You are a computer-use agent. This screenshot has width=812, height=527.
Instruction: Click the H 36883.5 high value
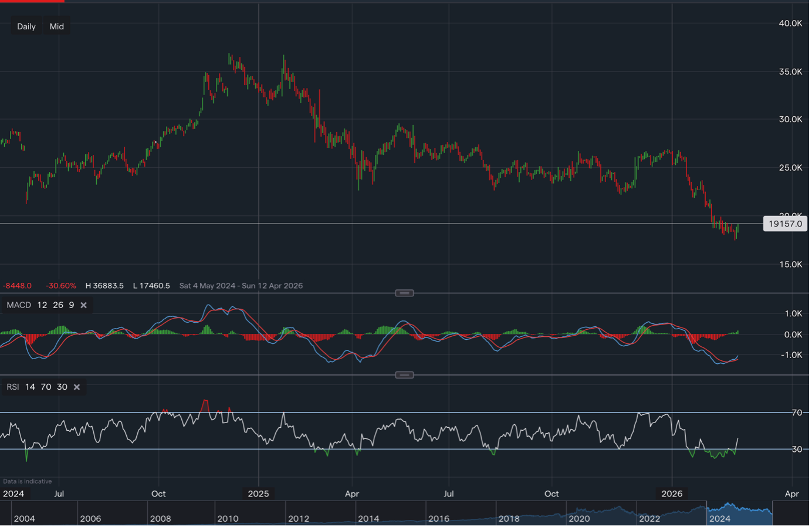(x=104, y=286)
